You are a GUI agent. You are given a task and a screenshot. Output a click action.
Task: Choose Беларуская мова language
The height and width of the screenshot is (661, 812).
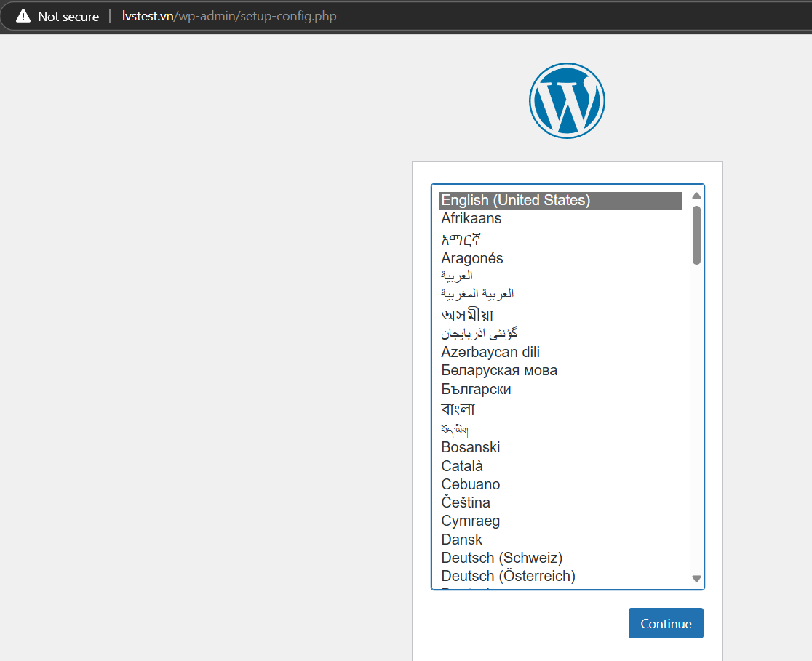561,371
